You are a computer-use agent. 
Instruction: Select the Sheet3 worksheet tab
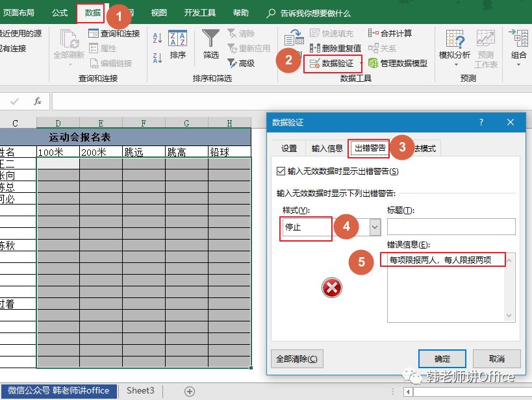(x=140, y=391)
